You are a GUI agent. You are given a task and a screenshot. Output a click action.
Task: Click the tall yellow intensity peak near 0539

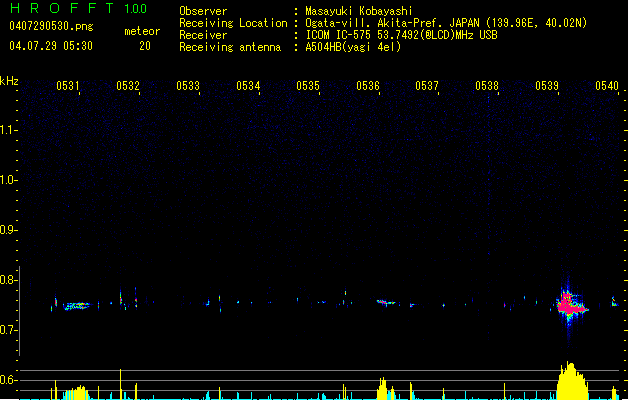coord(572,381)
